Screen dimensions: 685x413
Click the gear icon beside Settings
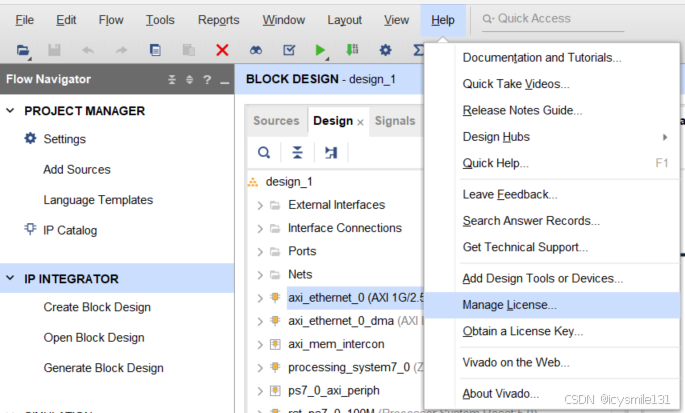click(30, 139)
